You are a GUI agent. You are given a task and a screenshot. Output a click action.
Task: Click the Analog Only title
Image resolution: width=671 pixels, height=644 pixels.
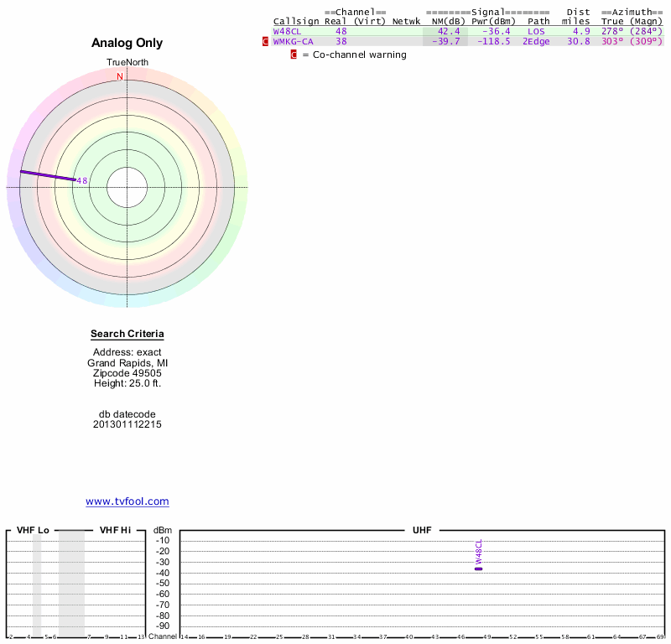point(127,43)
